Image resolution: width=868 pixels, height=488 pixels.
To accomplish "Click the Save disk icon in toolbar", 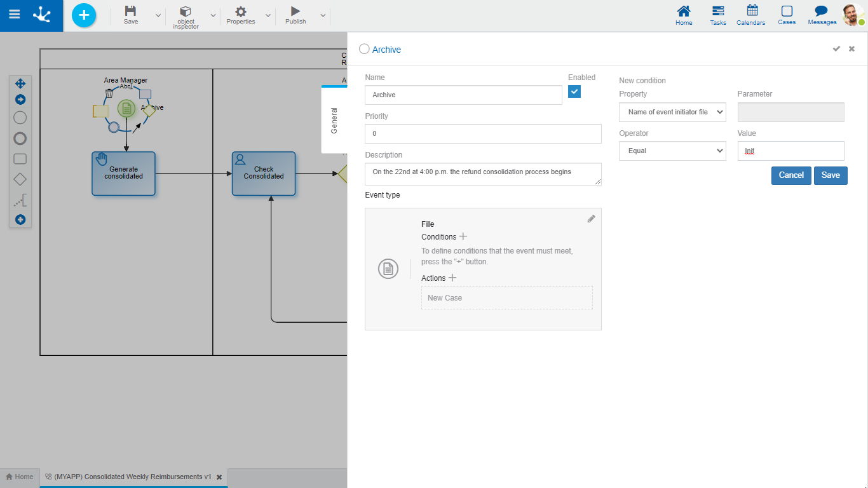I will (130, 11).
